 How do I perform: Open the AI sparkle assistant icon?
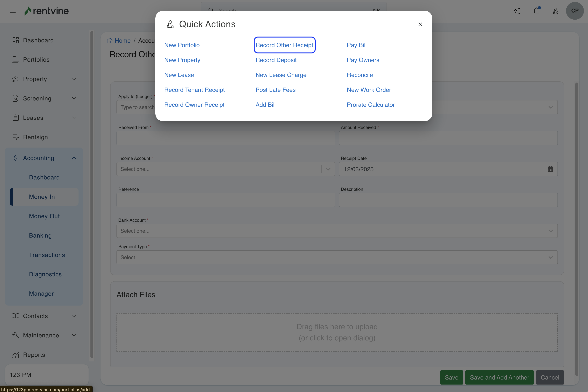coord(517,11)
